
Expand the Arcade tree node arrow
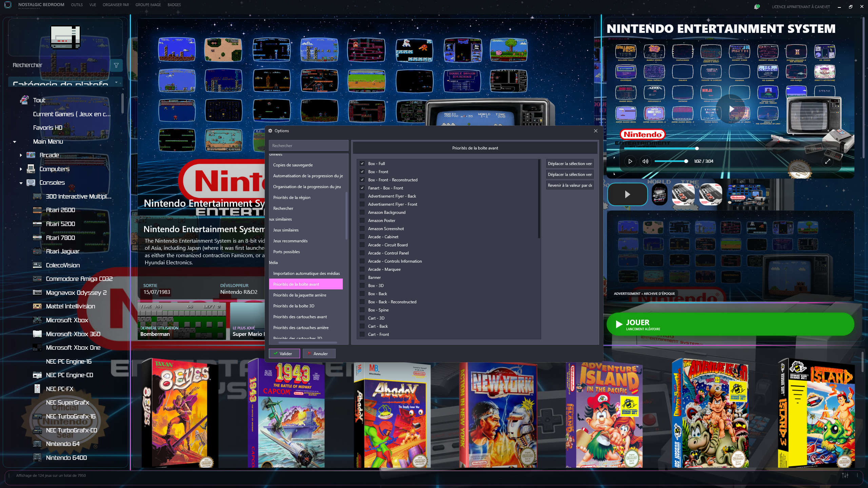pos(21,155)
